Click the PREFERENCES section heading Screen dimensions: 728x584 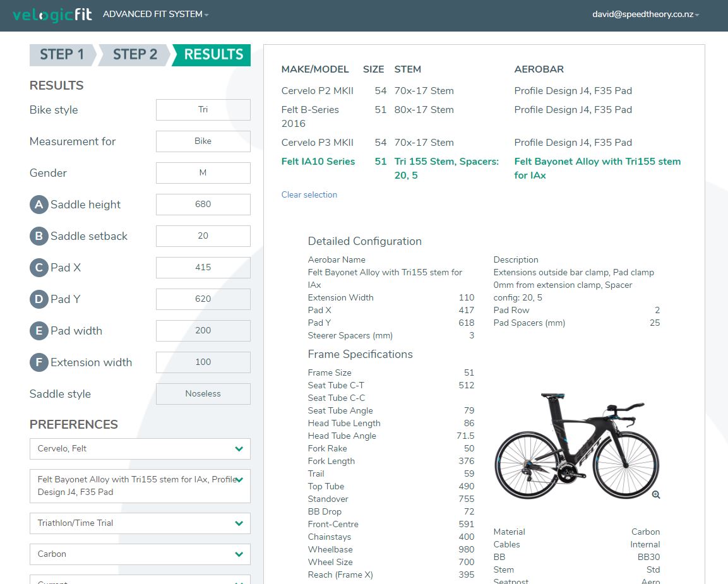coord(73,425)
